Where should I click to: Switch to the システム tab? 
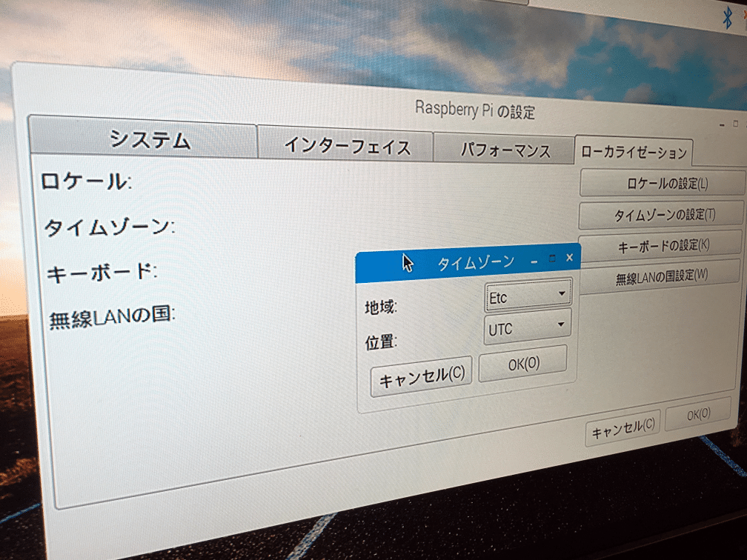click(143, 137)
